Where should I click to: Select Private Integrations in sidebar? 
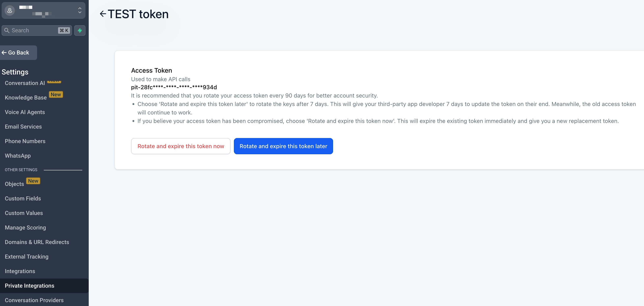[29, 286]
